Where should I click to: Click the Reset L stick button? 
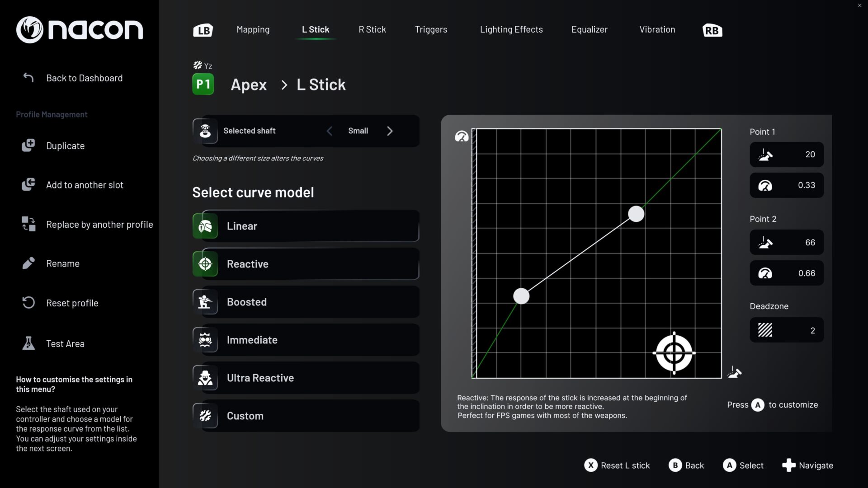tap(617, 465)
